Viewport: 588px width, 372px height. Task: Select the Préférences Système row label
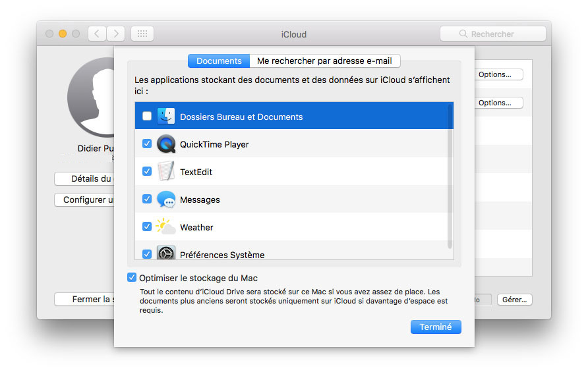[222, 255]
